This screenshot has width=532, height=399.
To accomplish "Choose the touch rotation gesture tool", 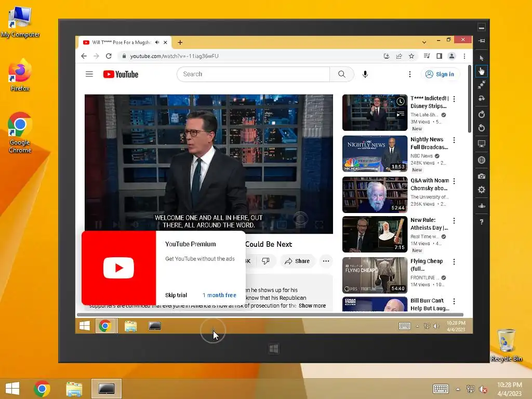I will point(482,98).
